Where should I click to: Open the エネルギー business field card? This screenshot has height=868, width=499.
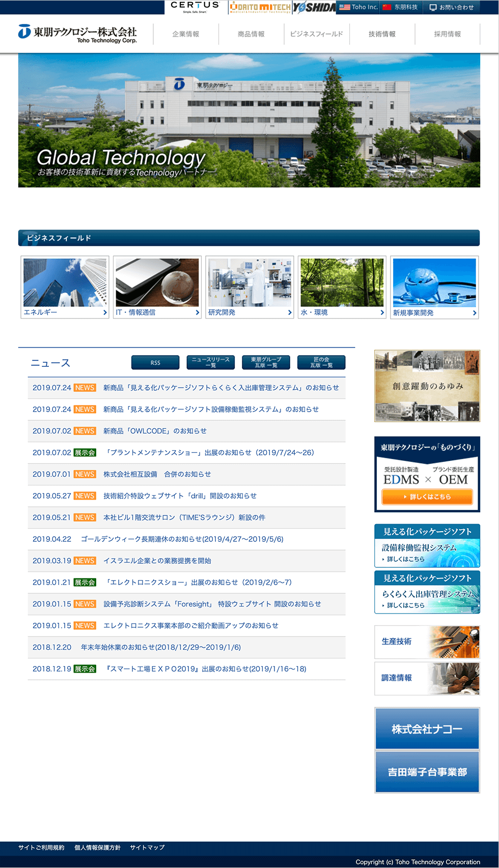tap(65, 287)
